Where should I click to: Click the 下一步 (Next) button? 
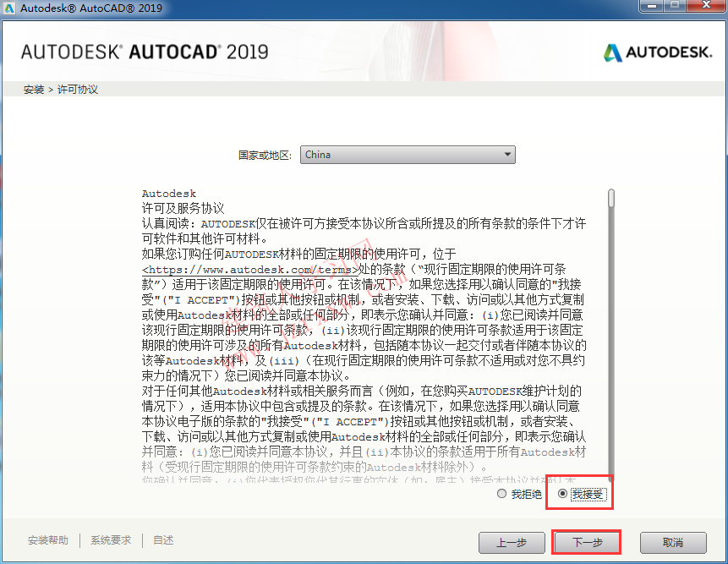coord(588,542)
